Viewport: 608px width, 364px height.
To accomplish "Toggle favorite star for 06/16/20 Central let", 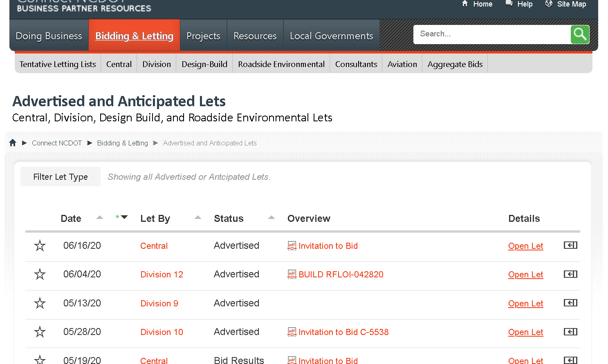I will (40, 246).
